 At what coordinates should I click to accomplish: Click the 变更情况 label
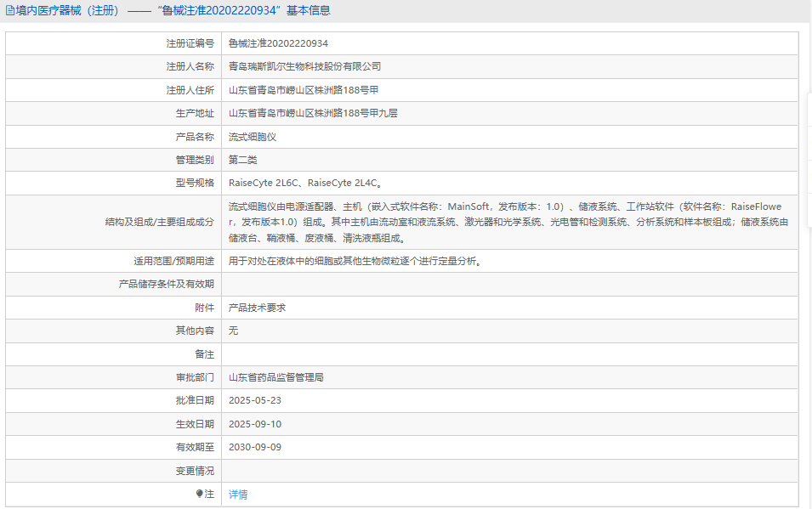[195, 471]
